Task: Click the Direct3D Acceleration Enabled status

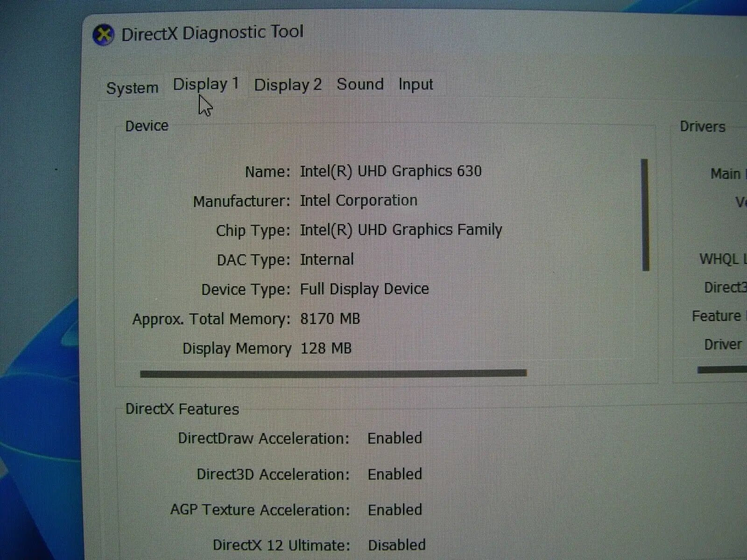Action: [395, 474]
